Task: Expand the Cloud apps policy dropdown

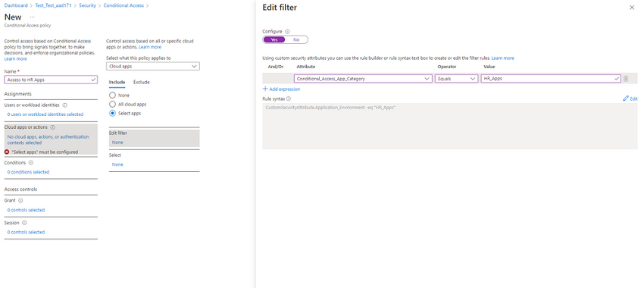Action: 153,66
